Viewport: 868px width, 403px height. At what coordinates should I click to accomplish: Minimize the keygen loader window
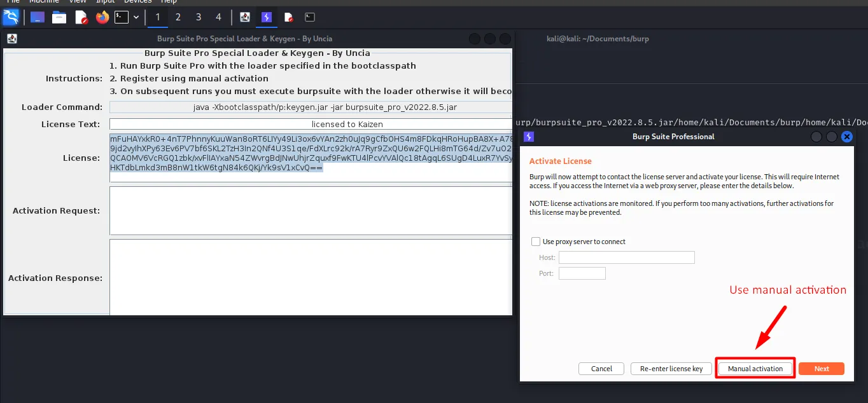pyautogui.click(x=474, y=39)
